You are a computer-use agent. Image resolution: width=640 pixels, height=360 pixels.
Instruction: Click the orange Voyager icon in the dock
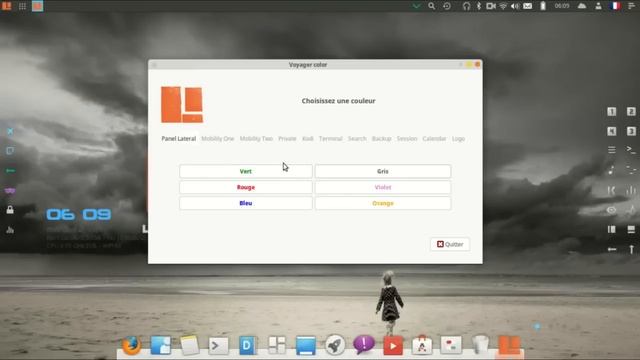[x=509, y=345]
